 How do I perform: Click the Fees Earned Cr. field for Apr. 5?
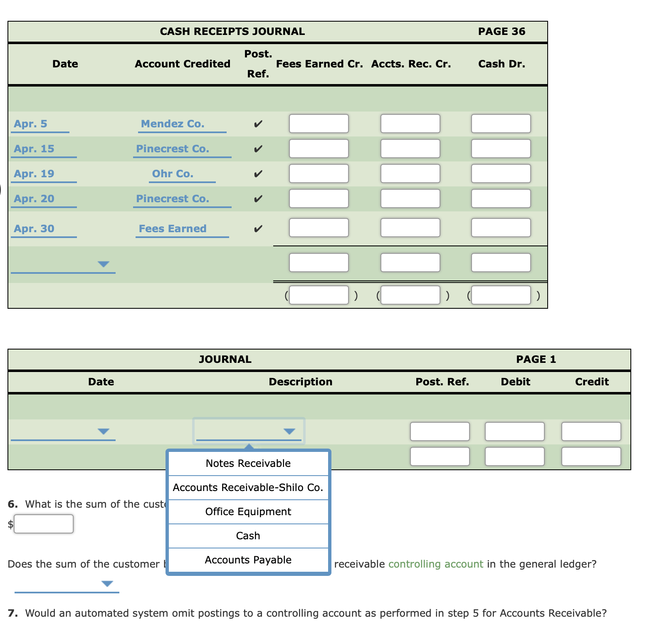pyautogui.click(x=319, y=124)
